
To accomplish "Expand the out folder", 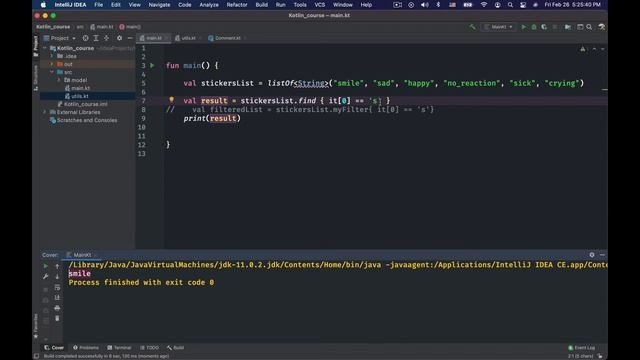I will point(52,64).
